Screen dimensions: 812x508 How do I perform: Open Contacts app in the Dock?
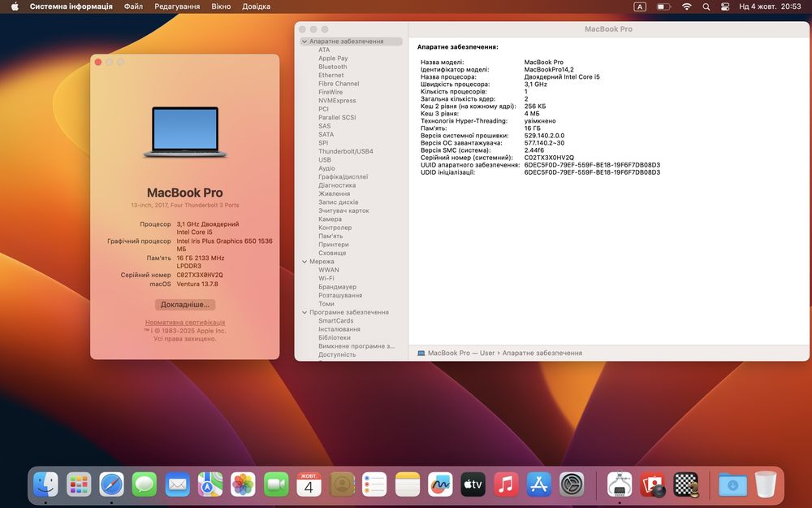pyautogui.click(x=342, y=484)
